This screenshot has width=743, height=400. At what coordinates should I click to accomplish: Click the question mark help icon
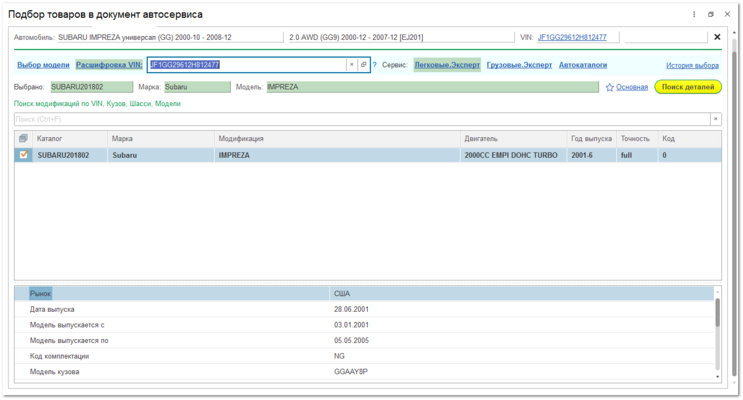click(x=374, y=65)
